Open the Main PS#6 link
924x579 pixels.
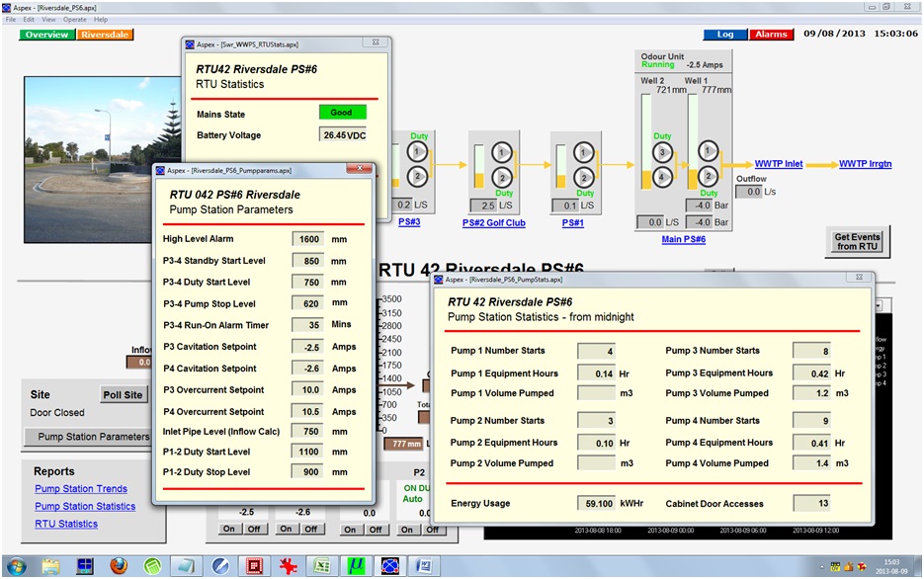tap(684, 239)
